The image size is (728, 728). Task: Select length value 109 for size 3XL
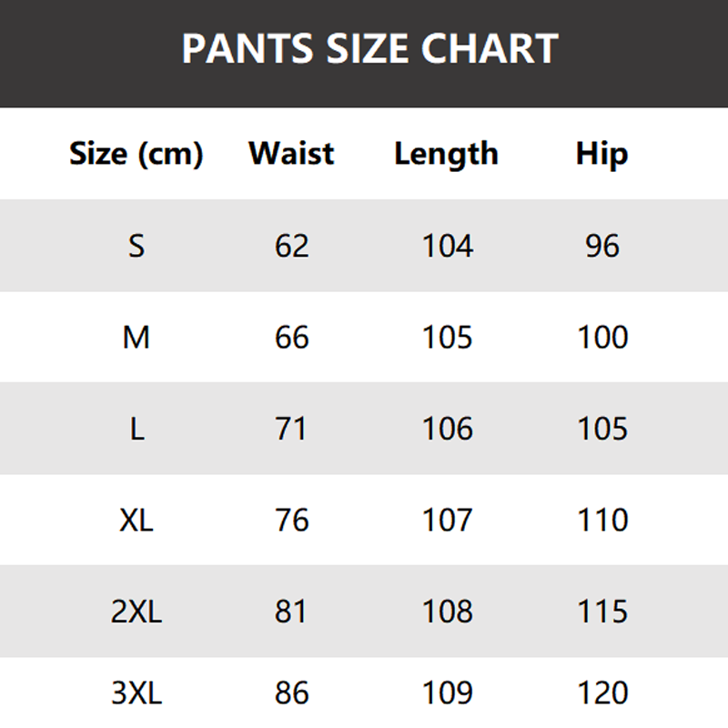tap(447, 694)
